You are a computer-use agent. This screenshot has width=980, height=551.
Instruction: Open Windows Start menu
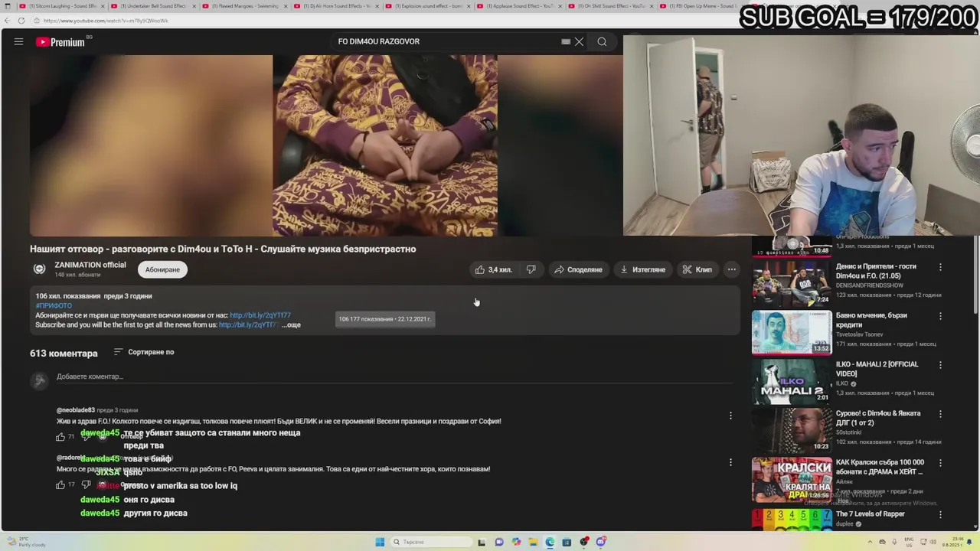point(380,542)
